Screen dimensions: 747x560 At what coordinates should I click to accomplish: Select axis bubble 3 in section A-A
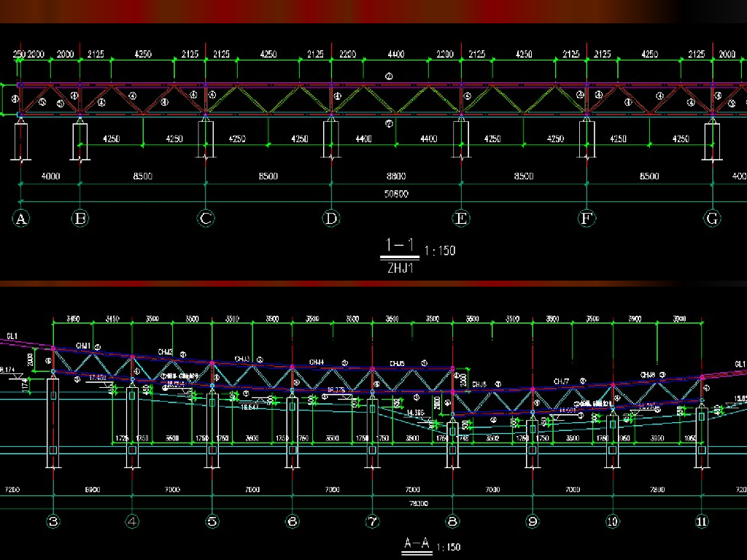pyautogui.click(x=53, y=521)
